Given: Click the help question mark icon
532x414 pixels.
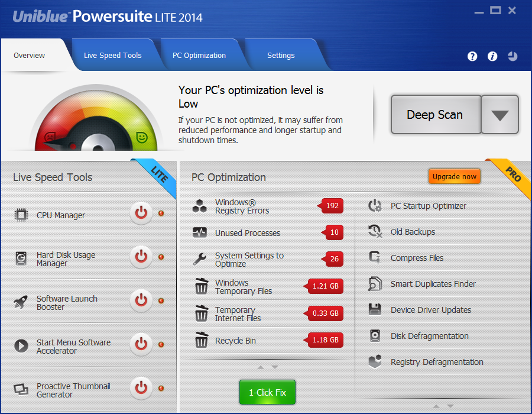Looking at the screenshot, I should [x=472, y=56].
